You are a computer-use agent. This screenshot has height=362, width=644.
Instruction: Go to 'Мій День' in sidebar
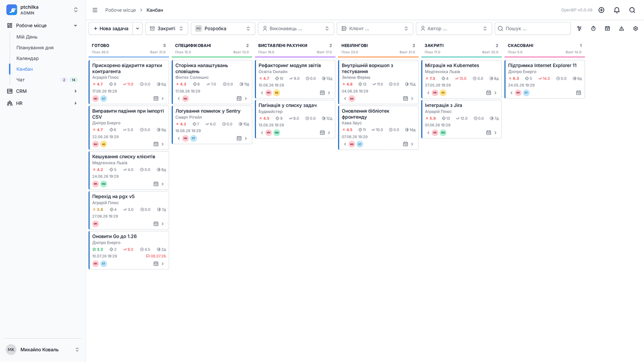click(27, 37)
